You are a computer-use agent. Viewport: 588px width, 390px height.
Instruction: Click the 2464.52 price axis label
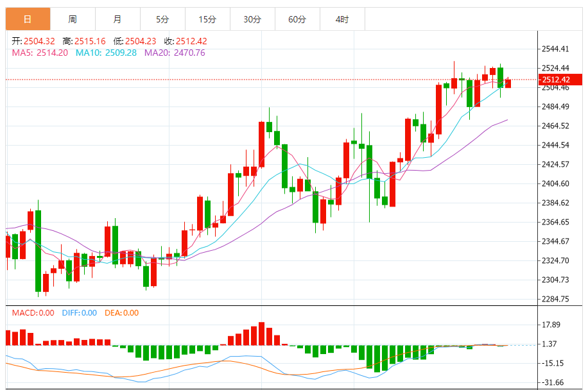[555, 126]
